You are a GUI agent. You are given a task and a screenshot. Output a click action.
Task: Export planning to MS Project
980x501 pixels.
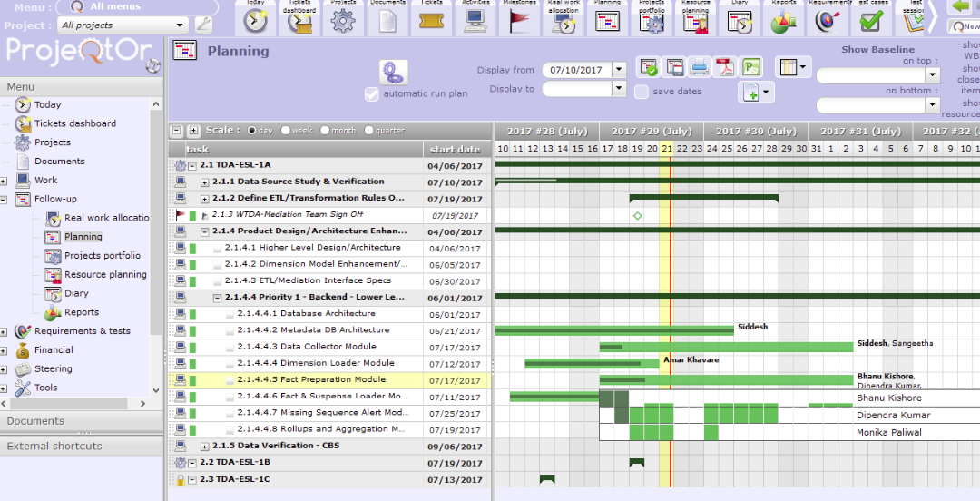[x=750, y=66]
